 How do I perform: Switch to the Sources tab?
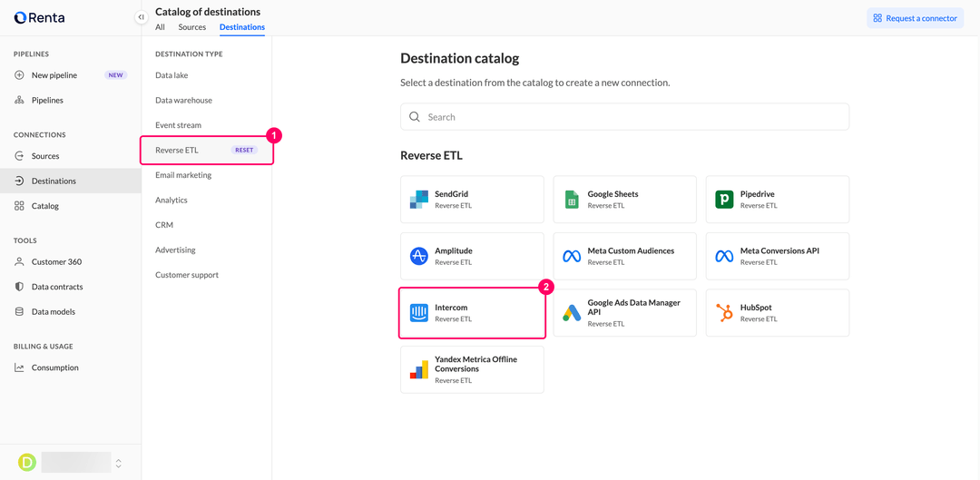191,27
